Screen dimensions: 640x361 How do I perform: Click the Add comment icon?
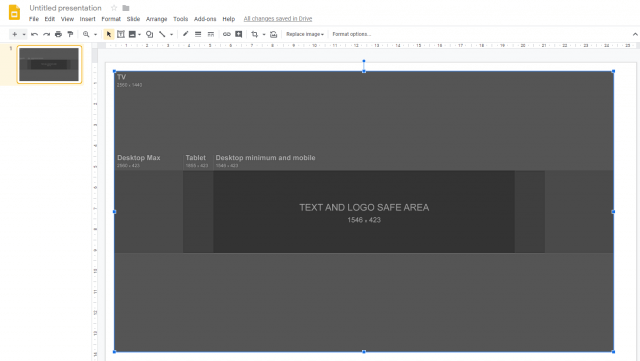point(239,34)
